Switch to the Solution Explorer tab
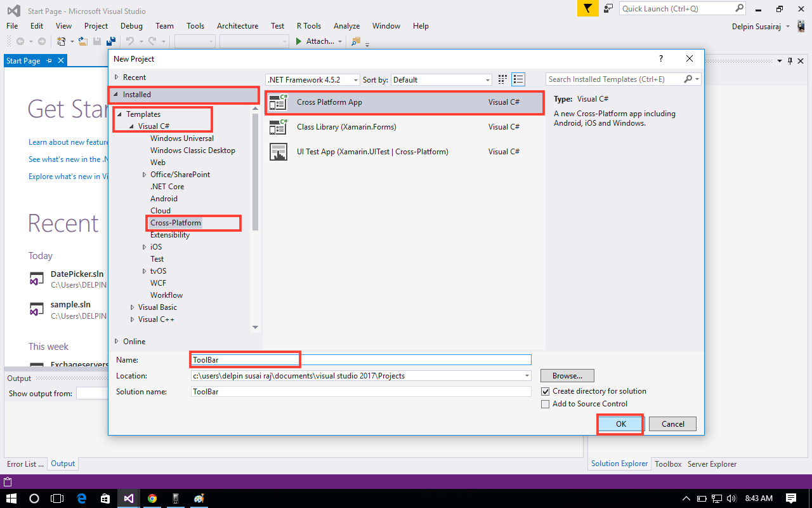 tap(620, 464)
